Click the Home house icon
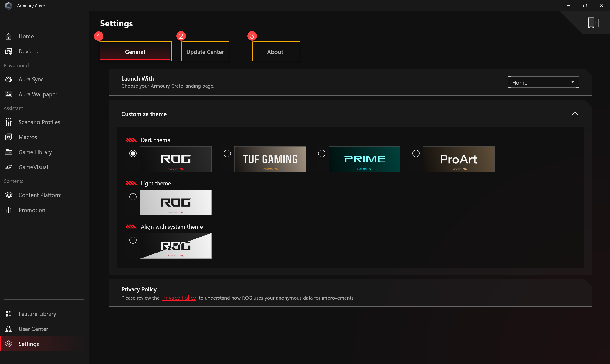This screenshot has height=364, width=610. [9, 36]
